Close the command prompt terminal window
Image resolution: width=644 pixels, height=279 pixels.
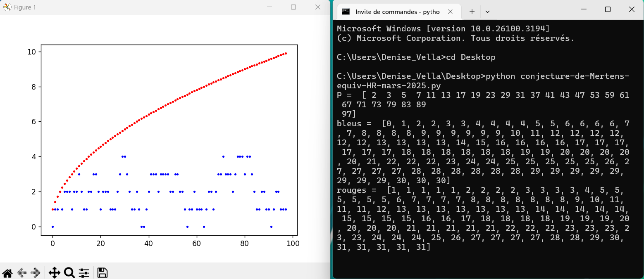[x=632, y=9]
